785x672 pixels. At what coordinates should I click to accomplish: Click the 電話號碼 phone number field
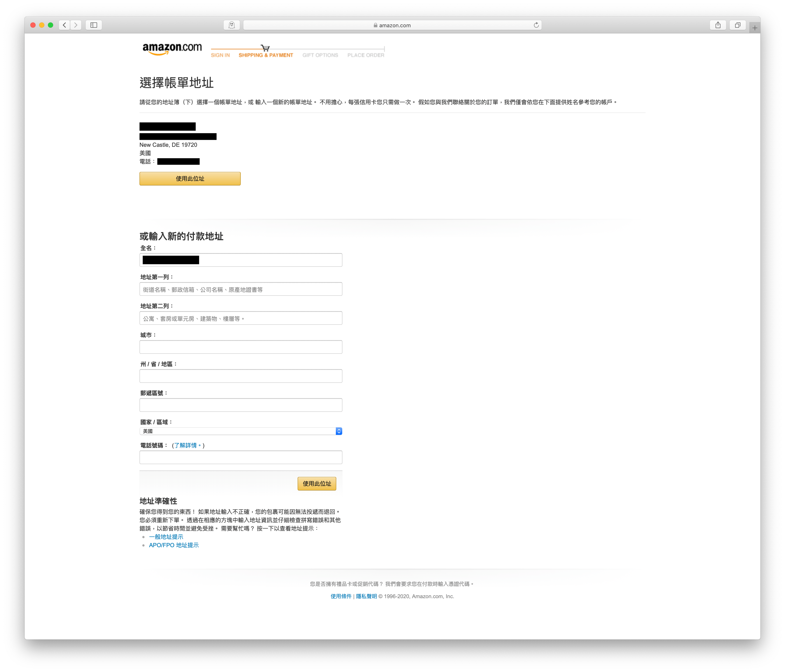coord(241,458)
